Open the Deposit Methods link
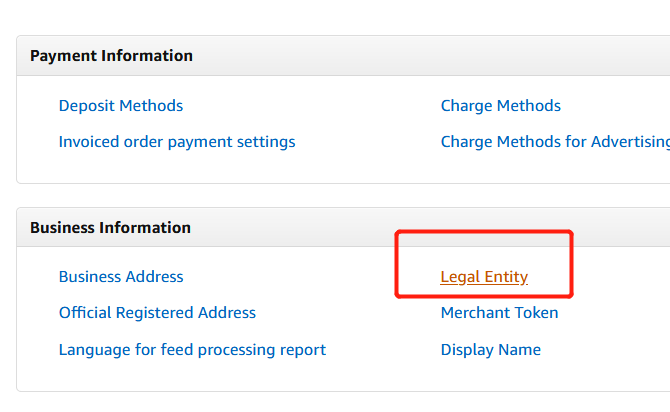Viewport: 670px width, 412px height. point(121,106)
